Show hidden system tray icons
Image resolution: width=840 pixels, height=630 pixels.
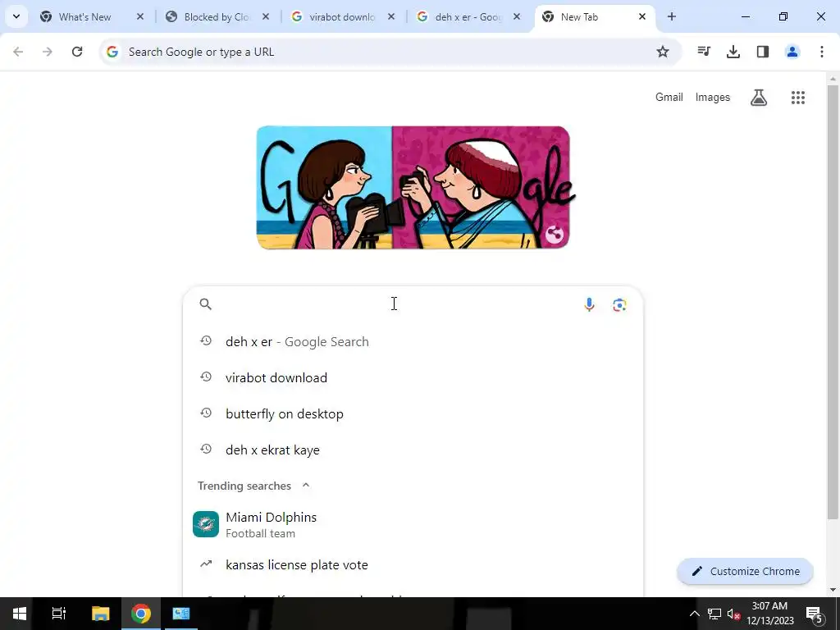point(694,614)
